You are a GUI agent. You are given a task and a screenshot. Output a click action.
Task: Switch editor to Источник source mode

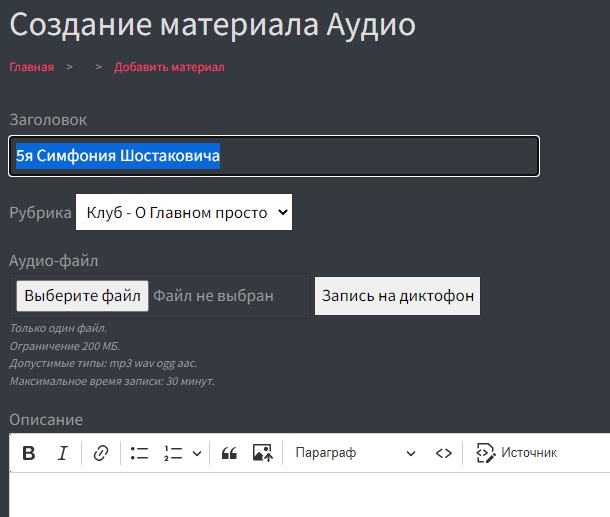(516, 453)
